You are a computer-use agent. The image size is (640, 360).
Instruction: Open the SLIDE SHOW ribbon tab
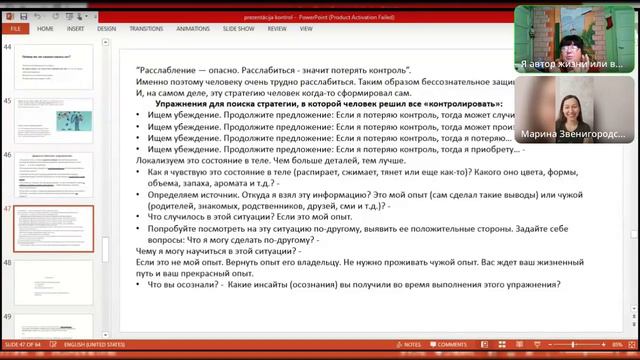point(238,29)
